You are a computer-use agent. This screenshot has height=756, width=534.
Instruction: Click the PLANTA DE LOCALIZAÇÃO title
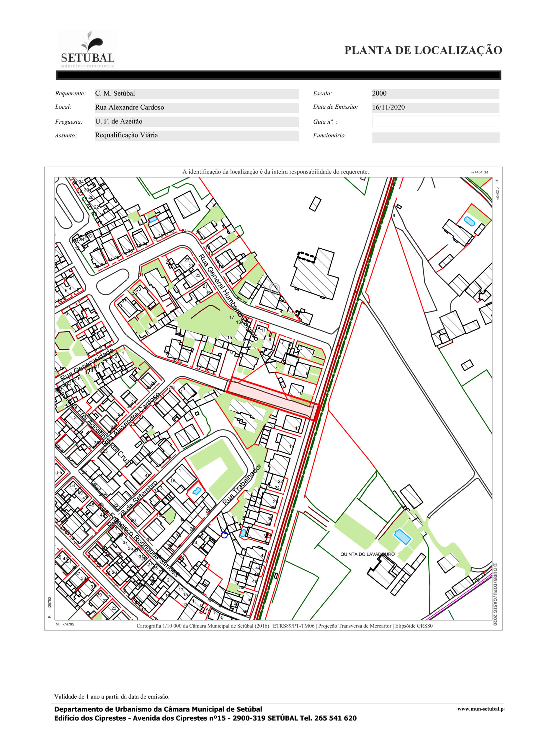[x=423, y=50]
